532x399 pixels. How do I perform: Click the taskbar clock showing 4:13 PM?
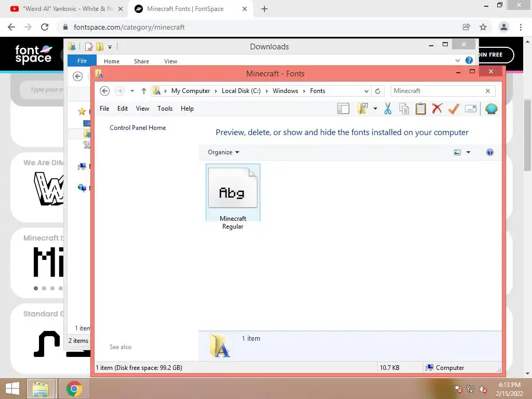509,389
